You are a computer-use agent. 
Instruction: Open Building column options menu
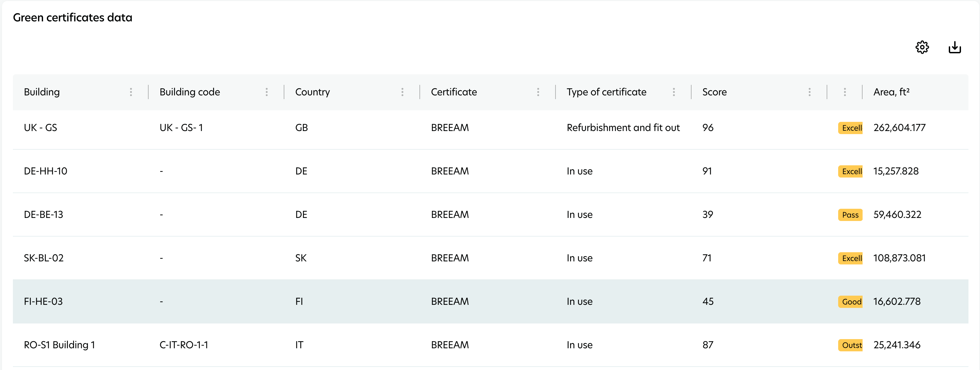pyautogui.click(x=131, y=92)
